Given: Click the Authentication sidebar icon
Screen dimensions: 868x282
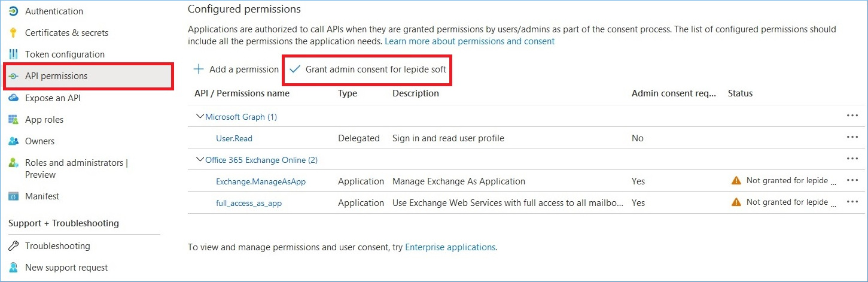Looking at the screenshot, I should point(13,11).
